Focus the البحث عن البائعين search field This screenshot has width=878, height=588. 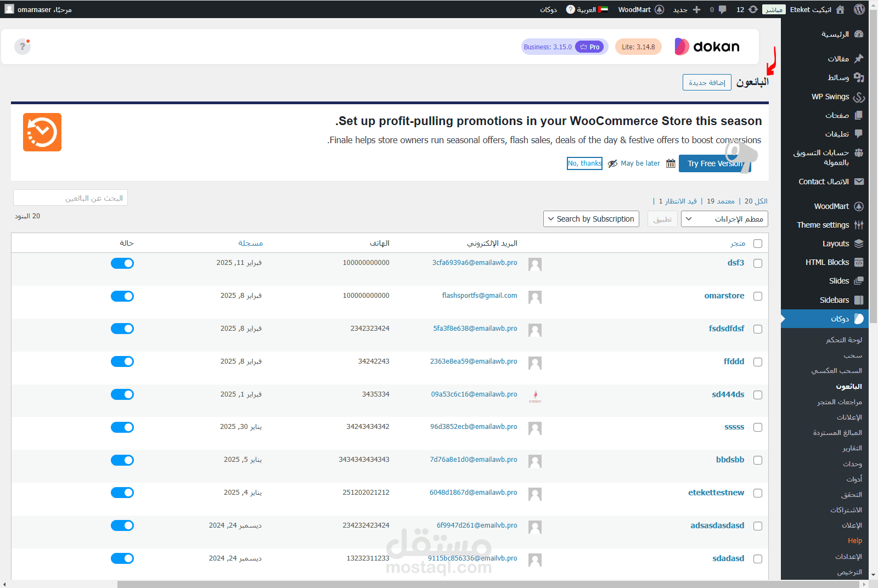tap(70, 198)
